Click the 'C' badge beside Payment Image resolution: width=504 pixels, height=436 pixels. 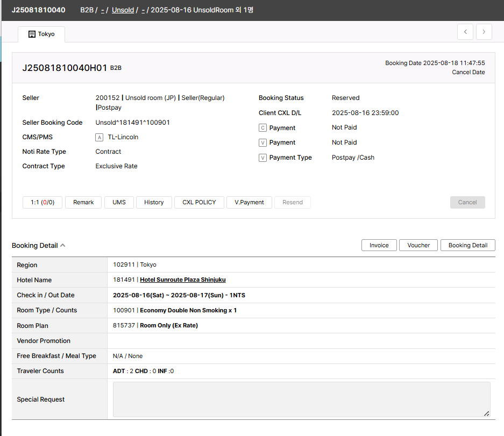(262, 128)
